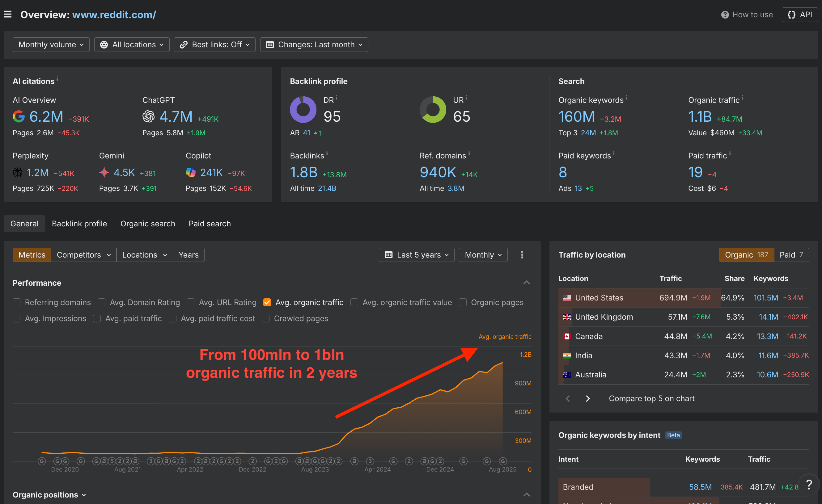Uncheck Avg. organic traffic metric
The image size is (822, 504).
267,302
